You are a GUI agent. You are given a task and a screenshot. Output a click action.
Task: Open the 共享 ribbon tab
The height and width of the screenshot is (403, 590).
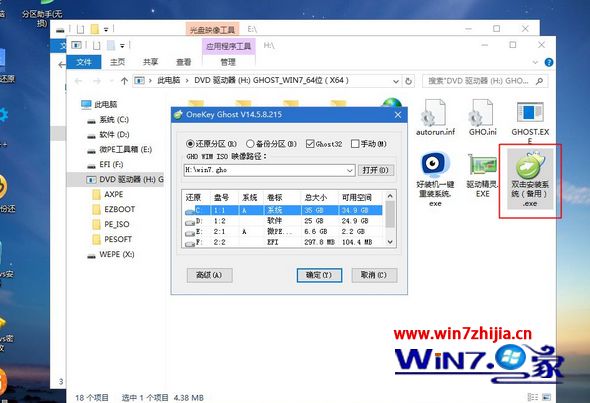(151, 62)
